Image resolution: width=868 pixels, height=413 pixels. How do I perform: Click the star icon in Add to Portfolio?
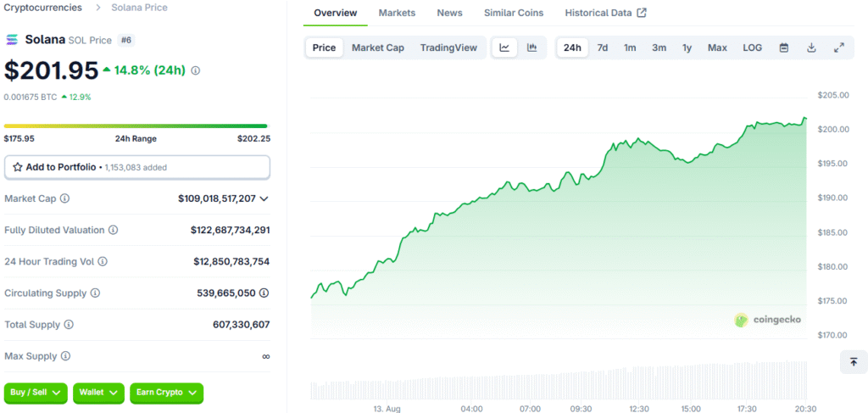pyautogui.click(x=17, y=166)
